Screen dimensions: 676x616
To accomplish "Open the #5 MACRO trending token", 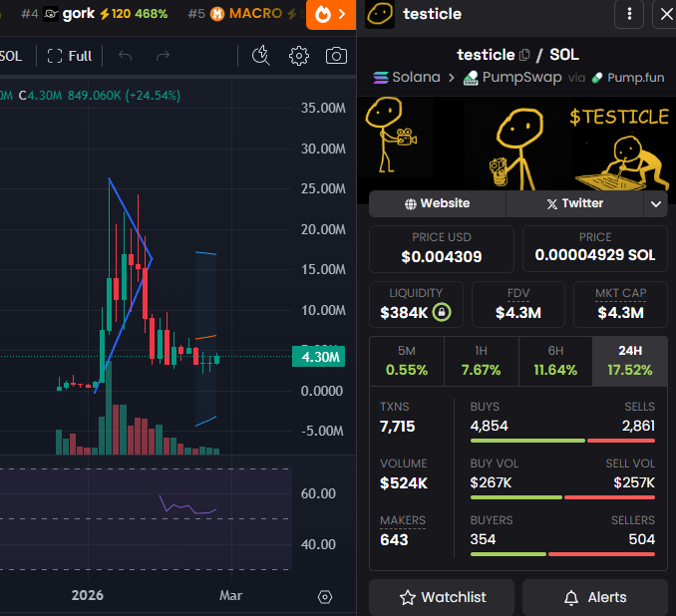I will coord(245,14).
